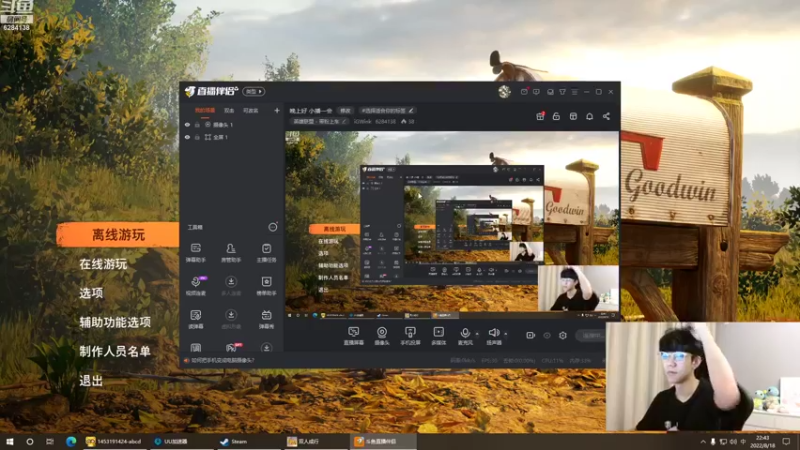Open stream settings gear in bottom bar

tap(563, 335)
